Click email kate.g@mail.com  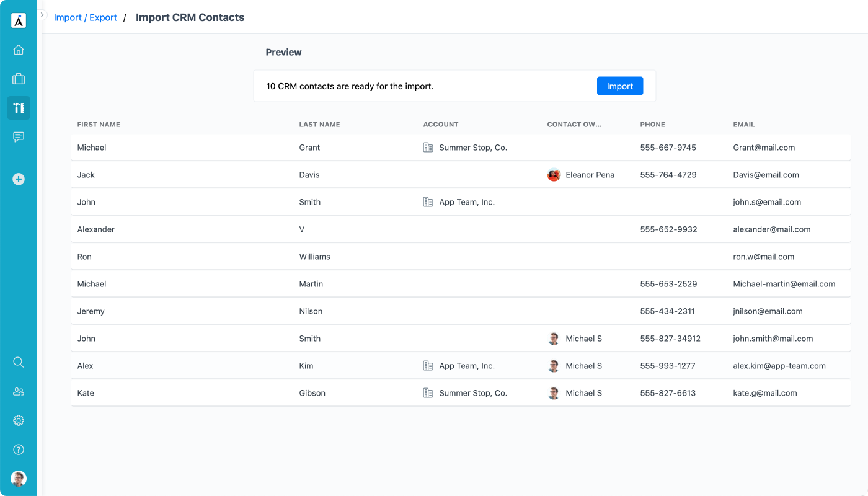(x=765, y=393)
